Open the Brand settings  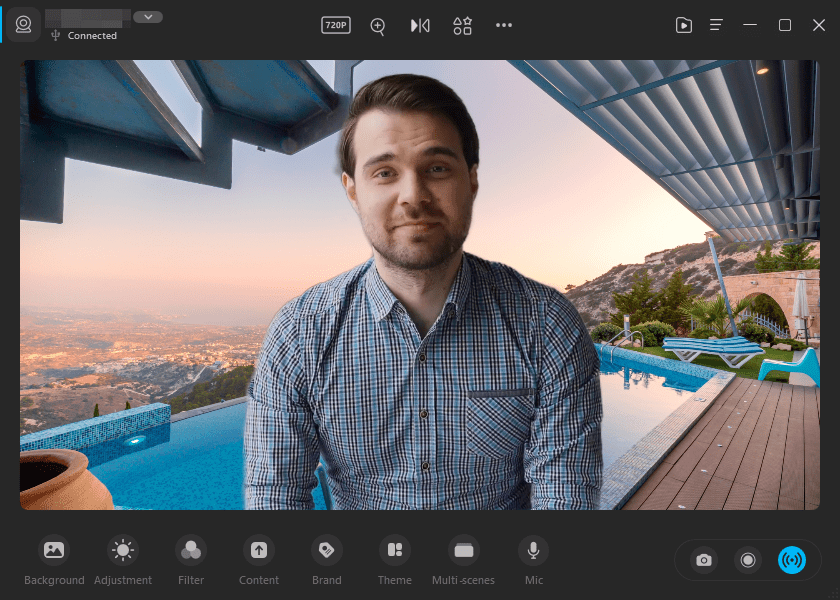point(326,560)
